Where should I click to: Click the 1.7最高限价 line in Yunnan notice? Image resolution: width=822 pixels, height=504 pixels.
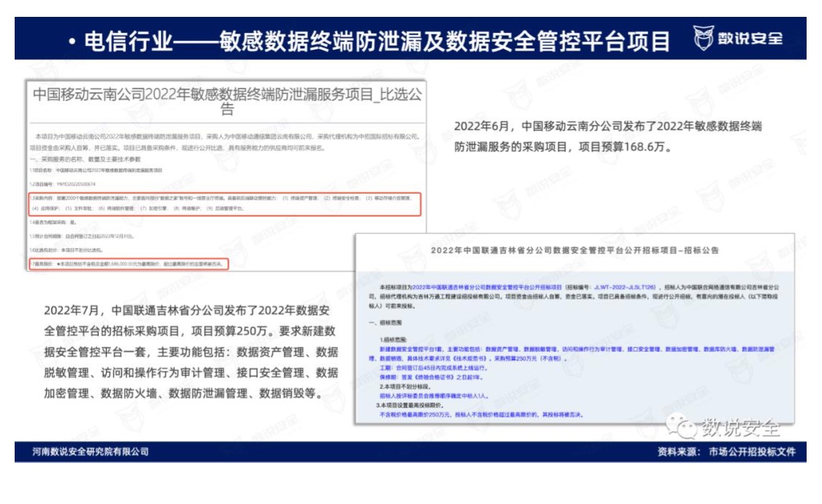point(129,264)
